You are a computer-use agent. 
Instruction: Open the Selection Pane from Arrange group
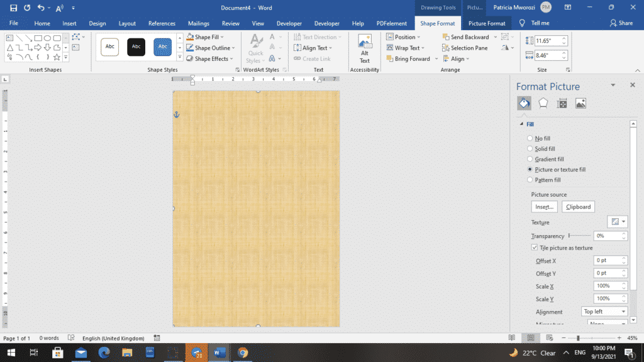pos(467,47)
